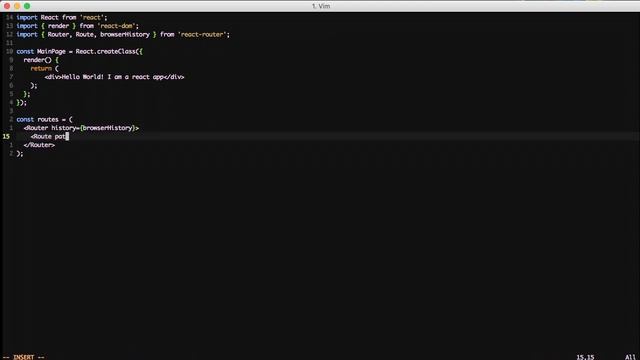Click the current line number 15 in gutter
This screenshot has height=360, width=640.
[x=6, y=137]
